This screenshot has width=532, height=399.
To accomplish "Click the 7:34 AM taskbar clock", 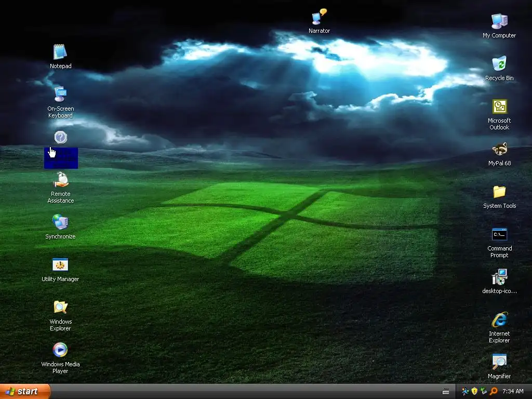I will click(x=513, y=391).
